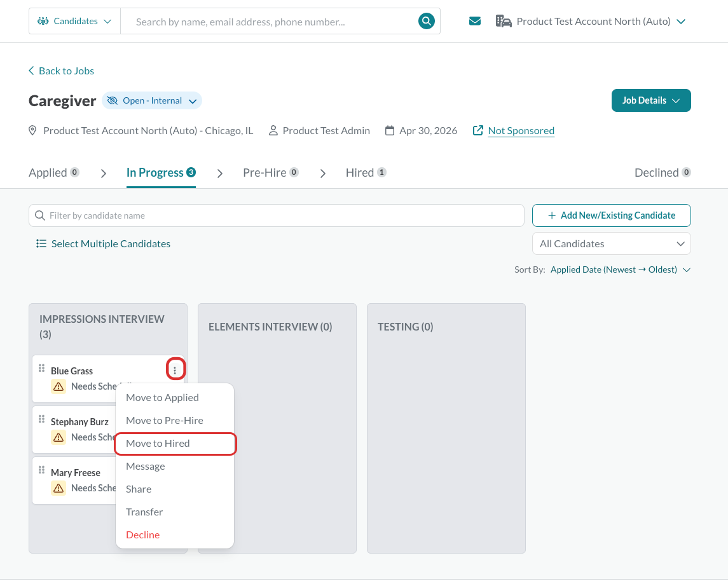Click warning icon on Blue Grass card
The image size is (728, 586).
point(58,386)
